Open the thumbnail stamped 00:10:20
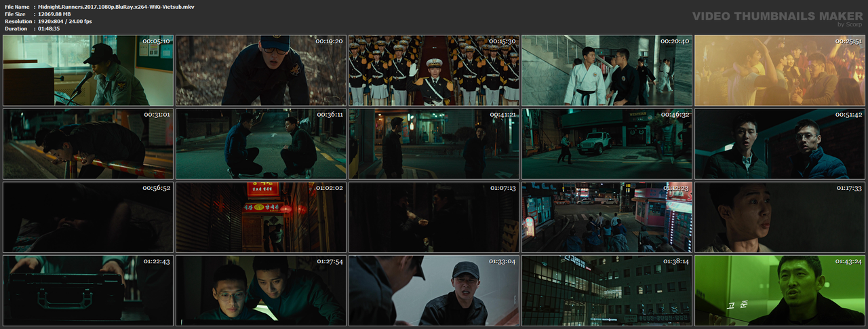868x329 pixels. (x=261, y=71)
